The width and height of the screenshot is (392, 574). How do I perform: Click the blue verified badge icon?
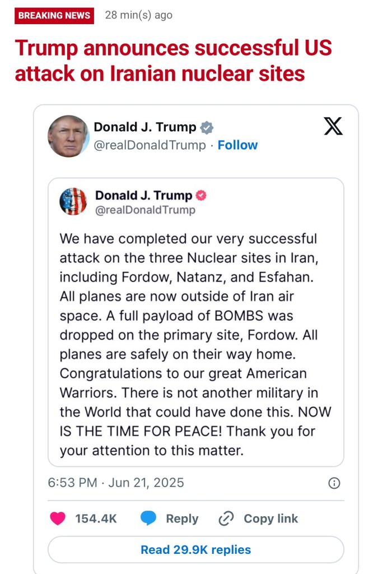[x=207, y=128]
